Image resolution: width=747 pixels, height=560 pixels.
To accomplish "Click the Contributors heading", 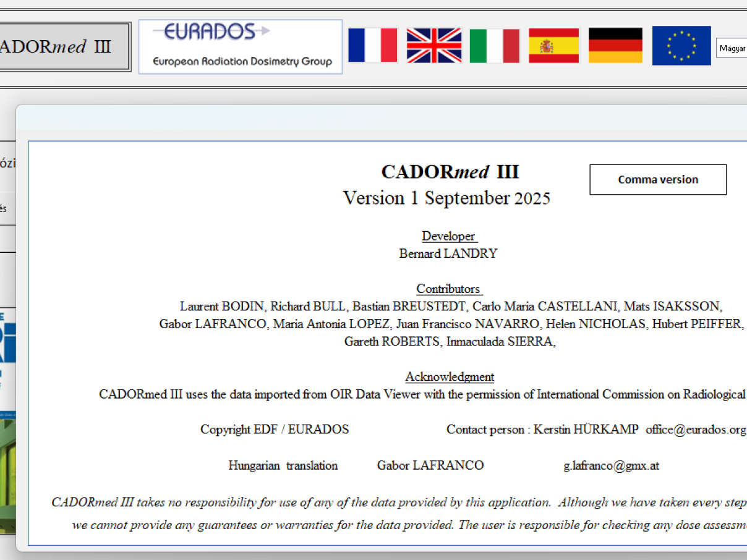I will 449,289.
